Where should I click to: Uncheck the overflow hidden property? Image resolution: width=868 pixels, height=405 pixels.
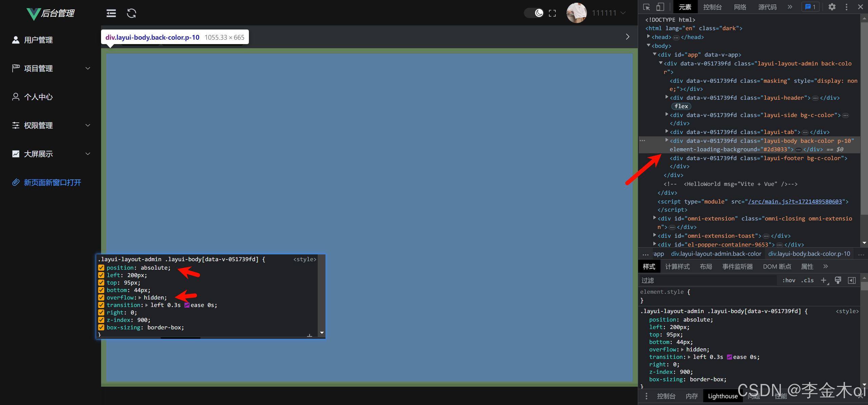(101, 297)
